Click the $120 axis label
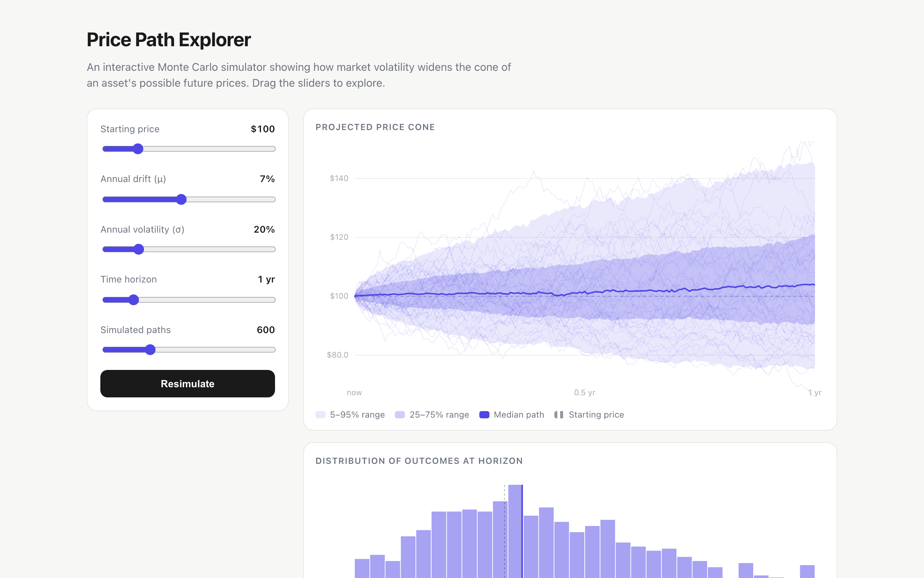The width and height of the screenshot is (924, 578). pos(339,237)
